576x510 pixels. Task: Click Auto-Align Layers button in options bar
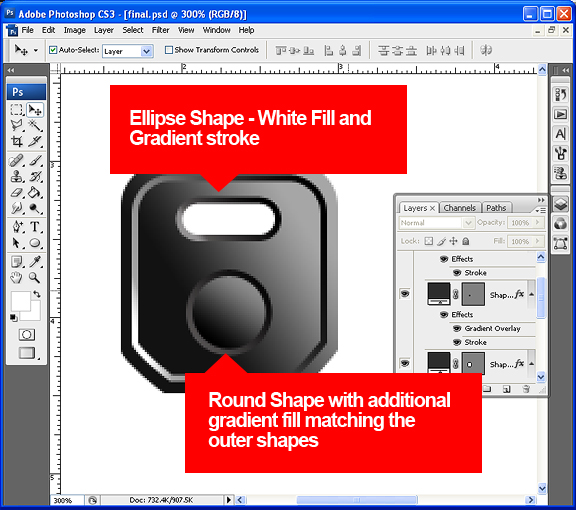click(x=486, y=50)
